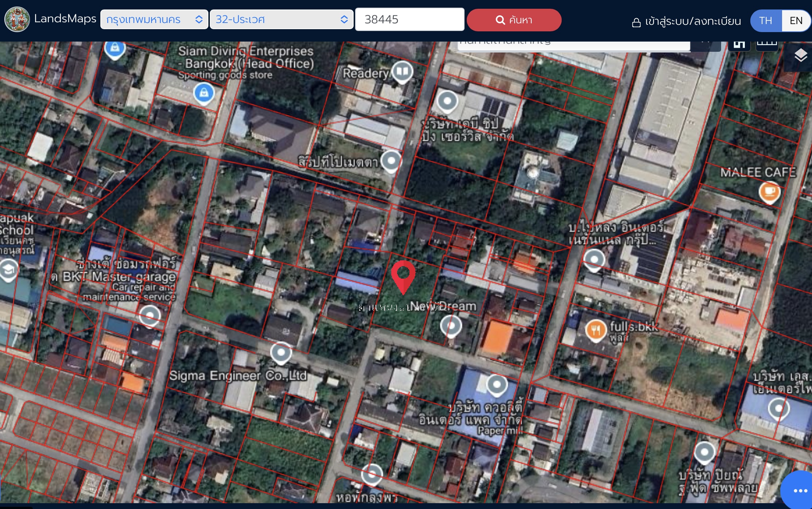Click the Sigma Engineer place marker
The image size is (812, 509).
(280, 352)
